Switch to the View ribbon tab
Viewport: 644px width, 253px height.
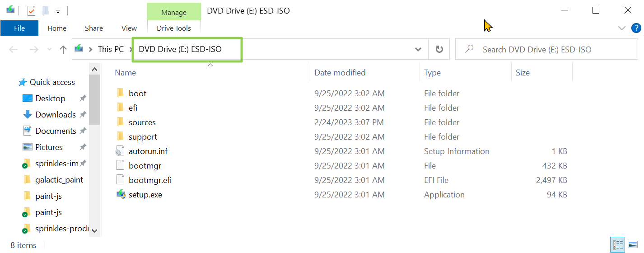[x=129, y=28]
